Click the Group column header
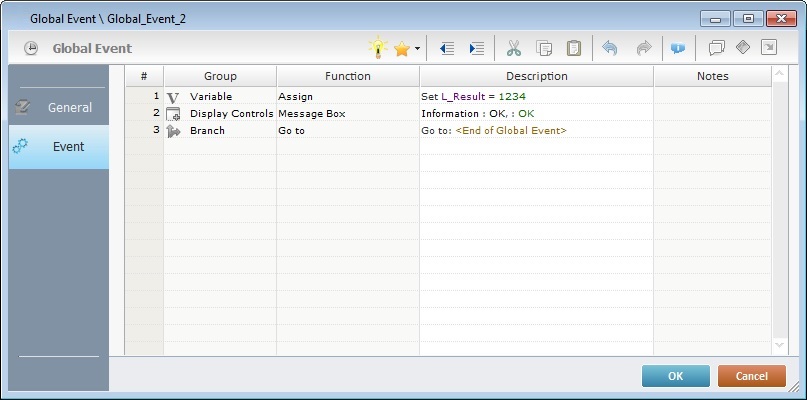This screenshot has width=807, height=400. click(220, 76)
